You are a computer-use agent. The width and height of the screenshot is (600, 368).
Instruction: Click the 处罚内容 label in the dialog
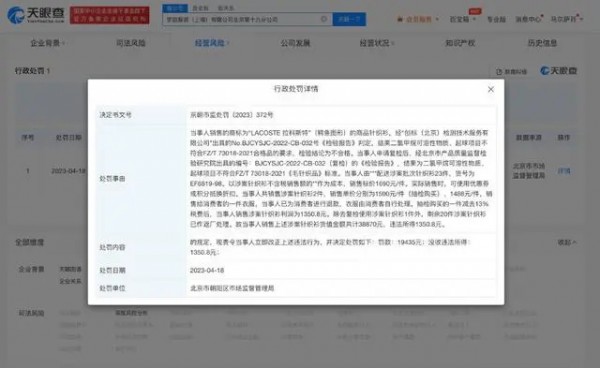[x=112, y=248]
